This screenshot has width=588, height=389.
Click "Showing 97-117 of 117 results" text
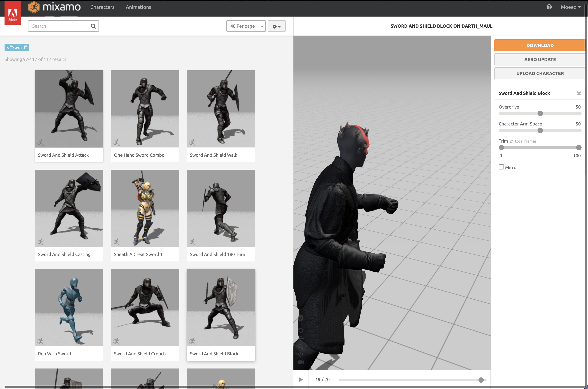(35, 59)
